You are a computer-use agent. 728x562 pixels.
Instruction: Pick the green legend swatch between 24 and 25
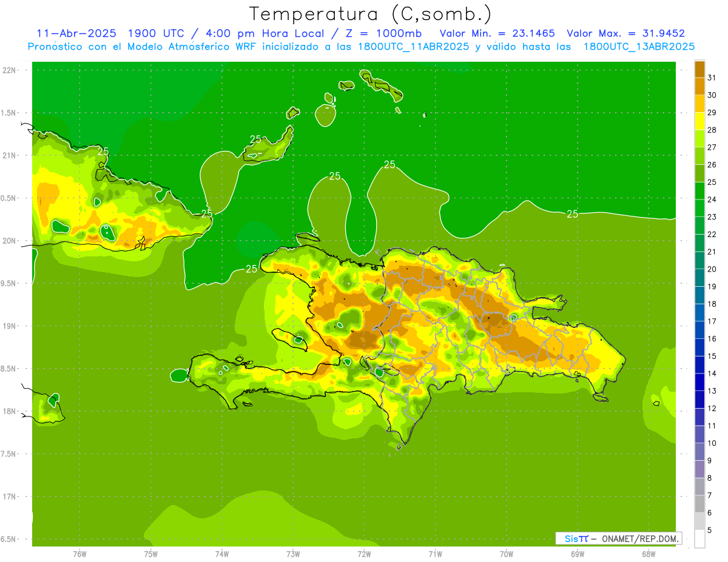click(699, 190)
